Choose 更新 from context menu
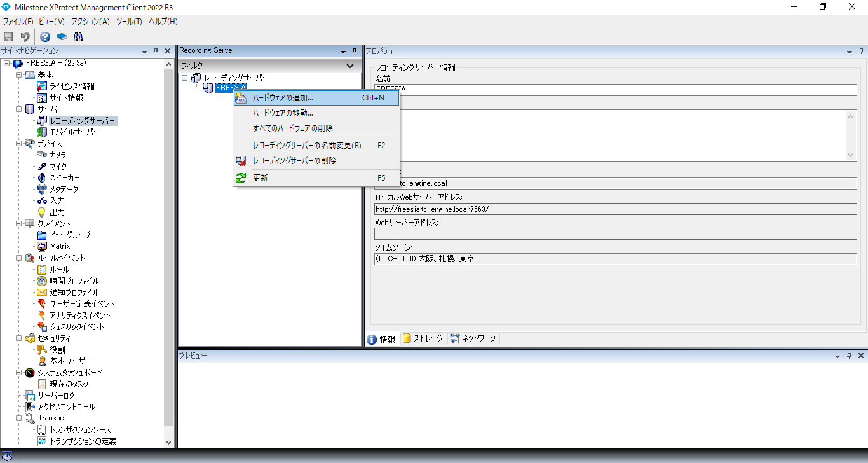Image resolution: width=868 pixels, height=463 pixels. pos(316,178)
